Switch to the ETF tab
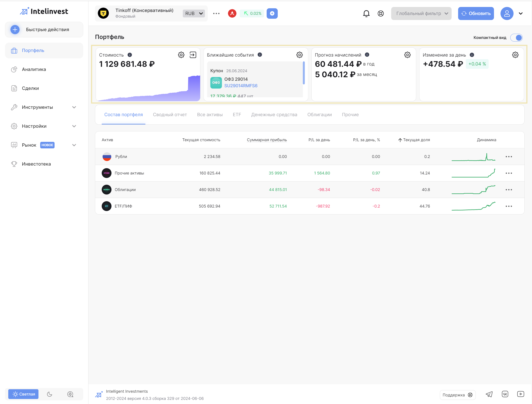The height and width of the screenshot is (404, 532). tap(237, 115)
